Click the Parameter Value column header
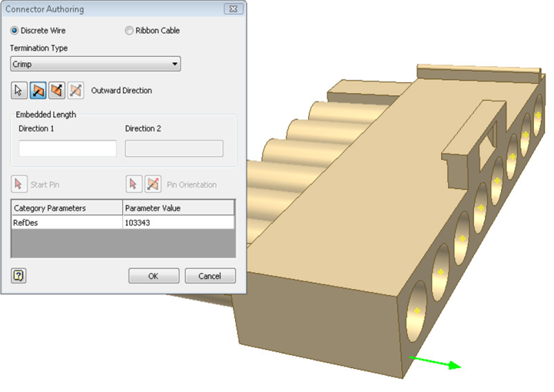Viewport: 554px width, 392px height. [x=178, y=208]
